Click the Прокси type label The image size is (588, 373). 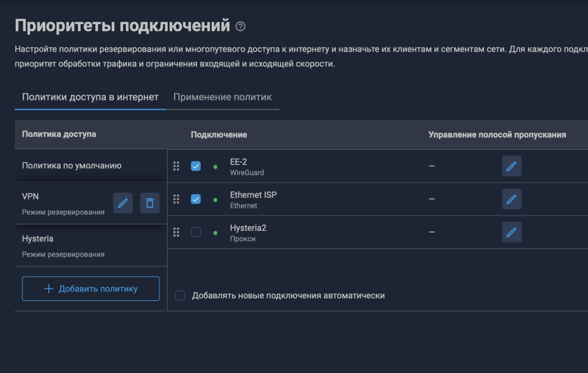pos(243,238)
